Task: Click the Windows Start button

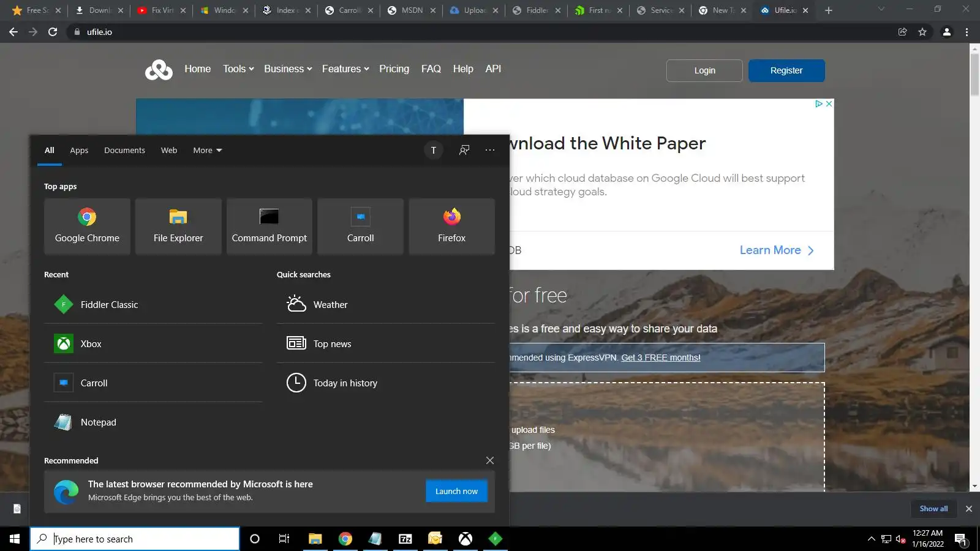Action: point(15,539)
